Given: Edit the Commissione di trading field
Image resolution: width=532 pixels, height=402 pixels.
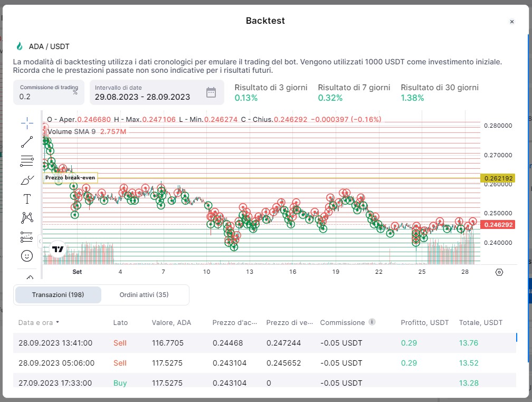Looking at the screenshot, I should point(49,92).
